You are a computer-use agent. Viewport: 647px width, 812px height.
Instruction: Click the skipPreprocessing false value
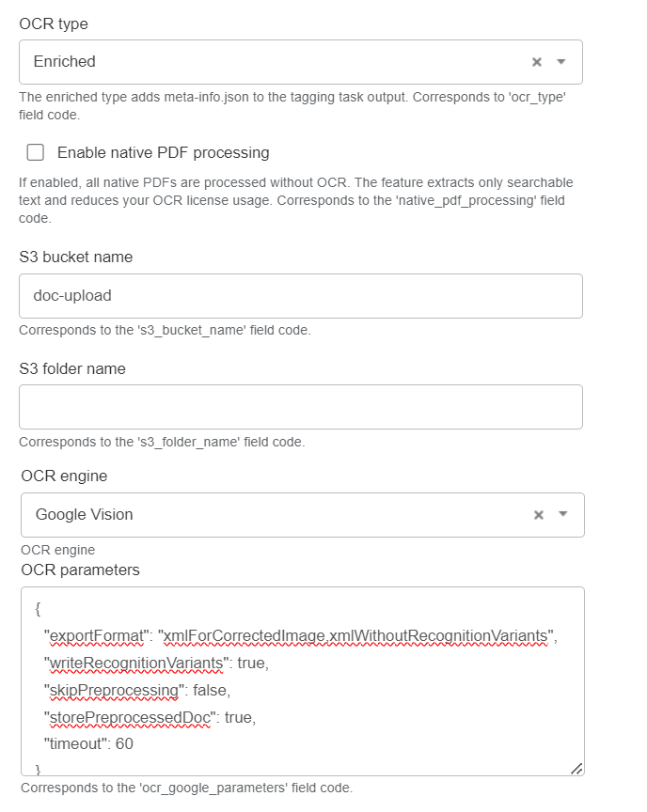[x=210, y=691]
